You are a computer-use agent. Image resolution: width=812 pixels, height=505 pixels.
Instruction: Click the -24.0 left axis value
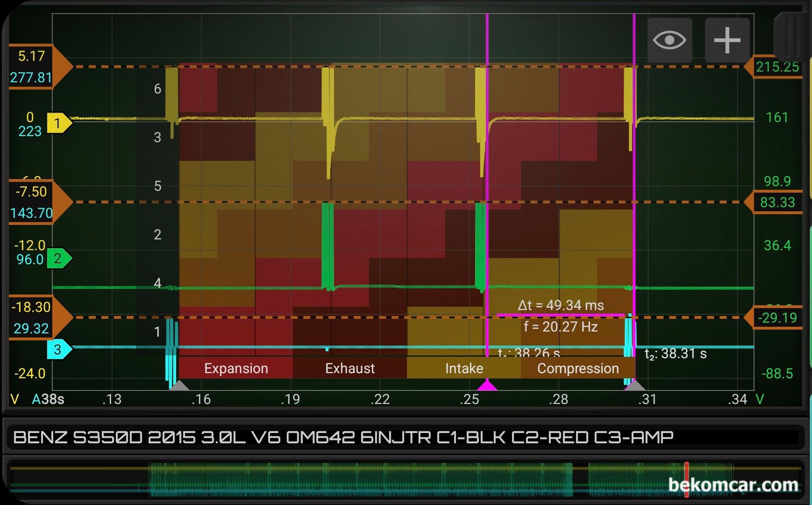30,373
